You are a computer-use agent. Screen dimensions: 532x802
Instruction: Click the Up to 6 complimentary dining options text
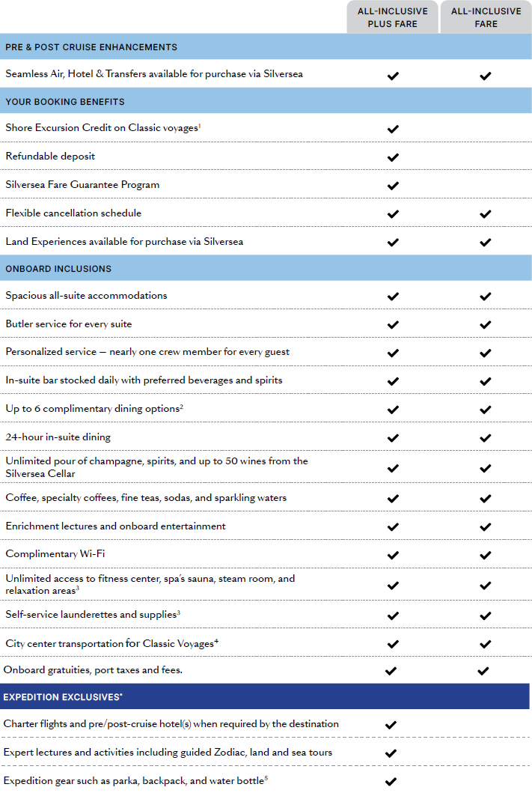tap(94, 409)
